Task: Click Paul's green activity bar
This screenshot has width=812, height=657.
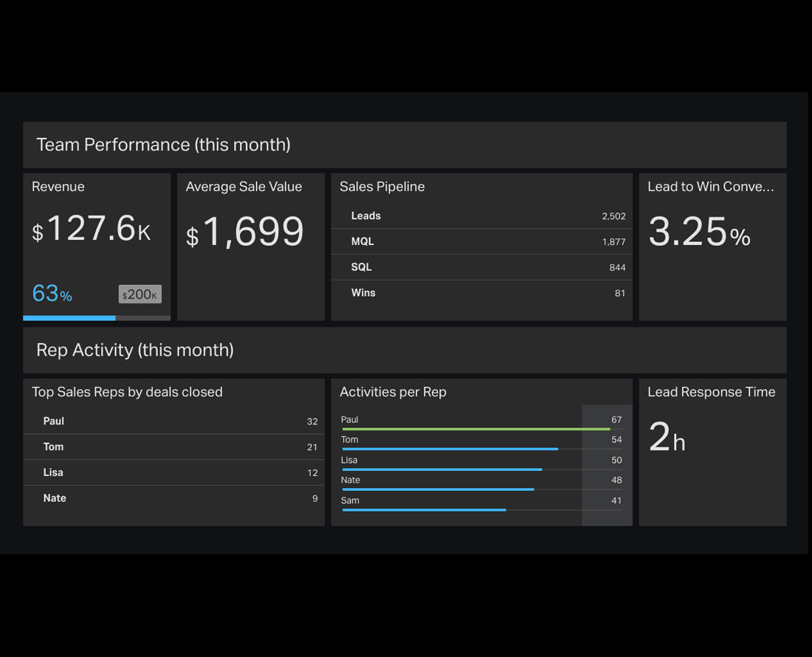Action: tap(475, 429)
